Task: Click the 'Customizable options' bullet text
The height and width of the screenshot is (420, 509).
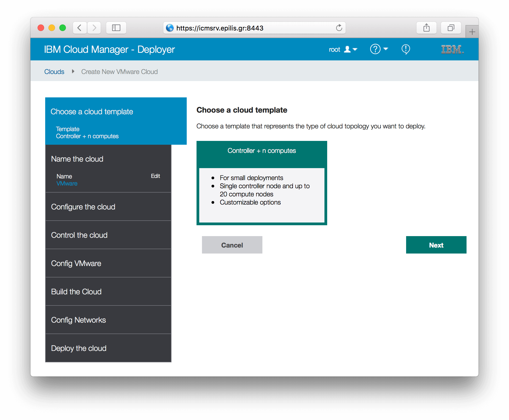Action: click(250, 202)
